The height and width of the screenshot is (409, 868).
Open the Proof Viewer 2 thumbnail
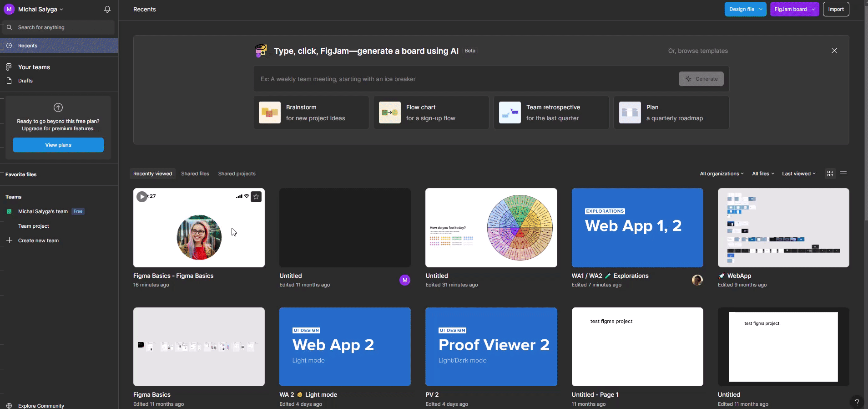[x=491, y=347]
